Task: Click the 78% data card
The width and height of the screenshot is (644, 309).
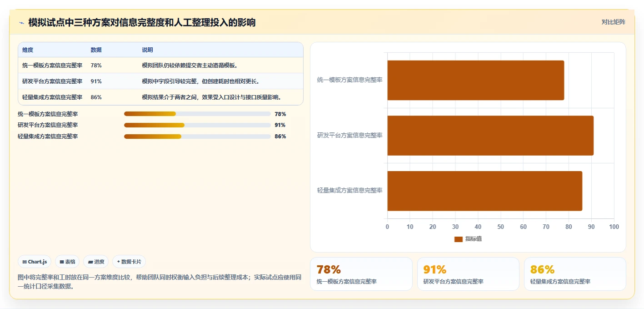Action: pos(361,274)
